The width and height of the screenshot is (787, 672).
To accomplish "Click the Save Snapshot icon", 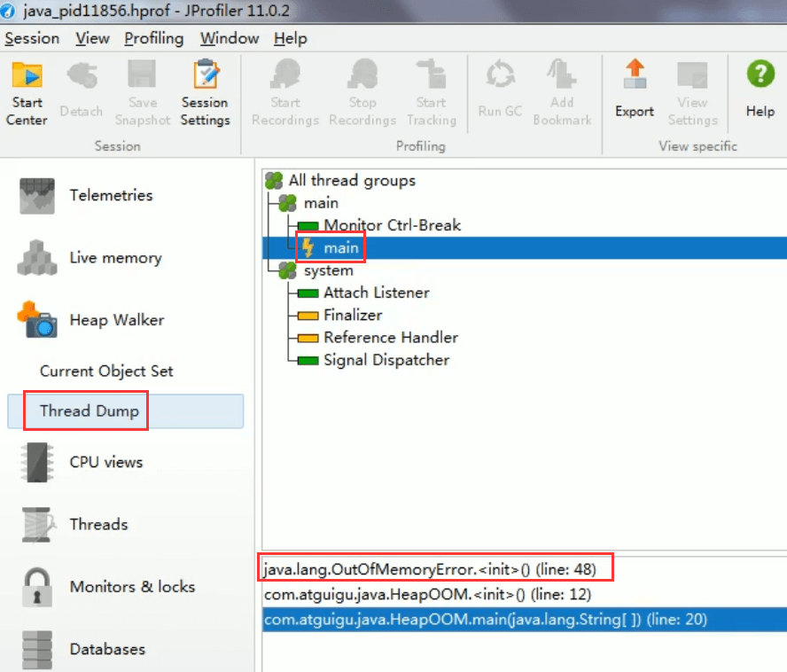I will (x=142, y=74).
